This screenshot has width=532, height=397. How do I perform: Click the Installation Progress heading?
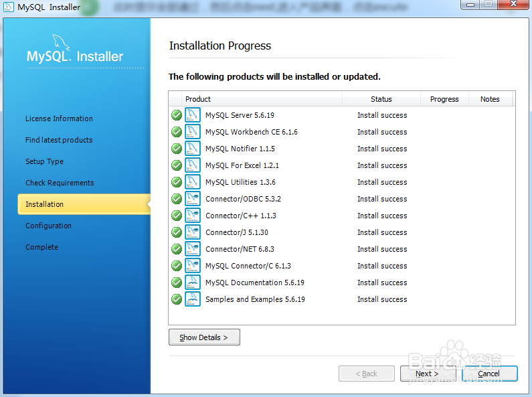pos(220,46)
